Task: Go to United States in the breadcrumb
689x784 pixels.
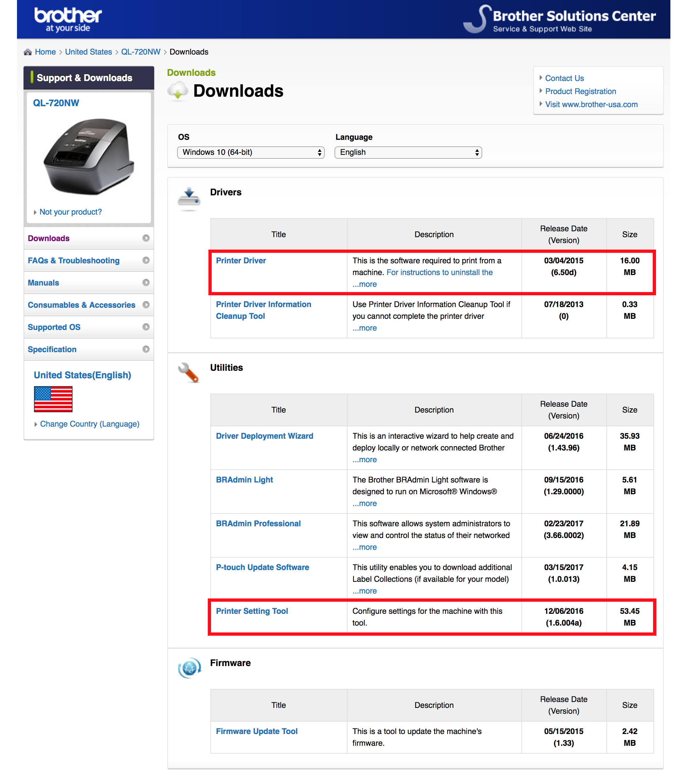Action: 88,52
